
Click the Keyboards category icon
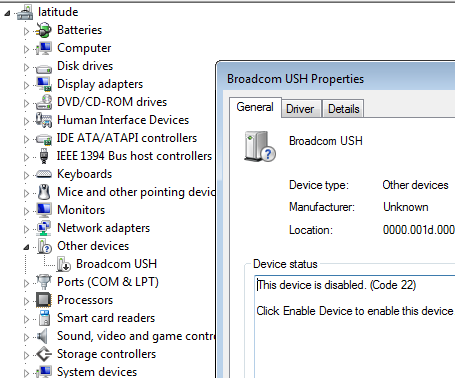(44, 174)
